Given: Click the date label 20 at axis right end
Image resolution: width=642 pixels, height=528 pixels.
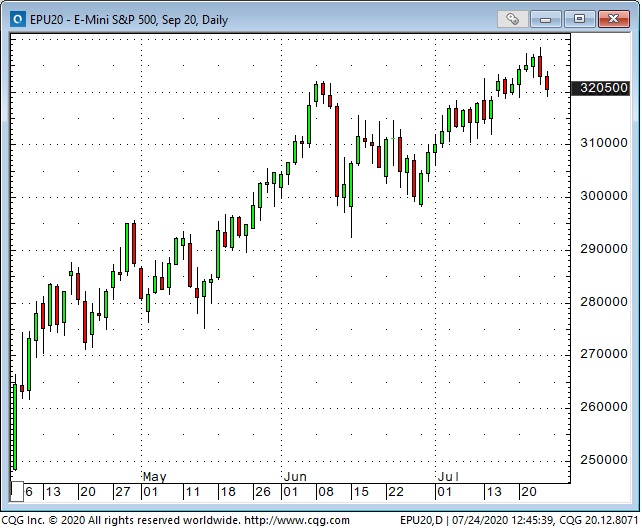Looking at the screenshot, I should tap(529, 492).
